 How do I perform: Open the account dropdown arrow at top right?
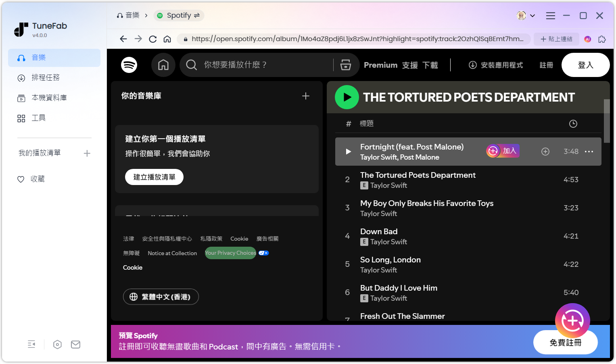tap(532, 15)
